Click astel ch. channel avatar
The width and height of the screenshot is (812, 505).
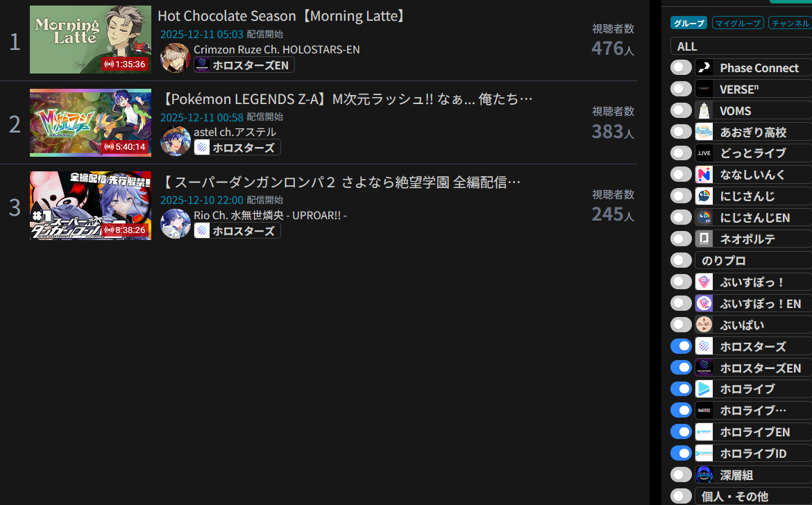click(x=175, y=141)
